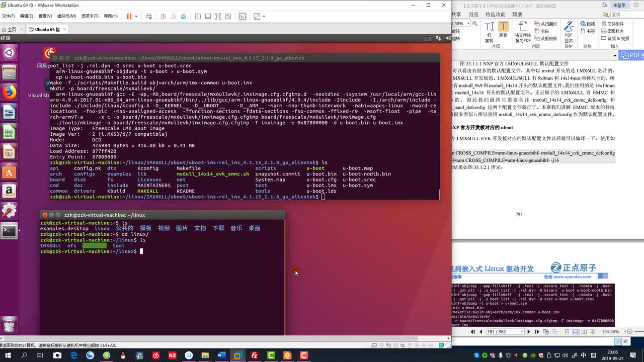
Task: Insert 文件附件 file attachment
Action: (x=612, y=24)
